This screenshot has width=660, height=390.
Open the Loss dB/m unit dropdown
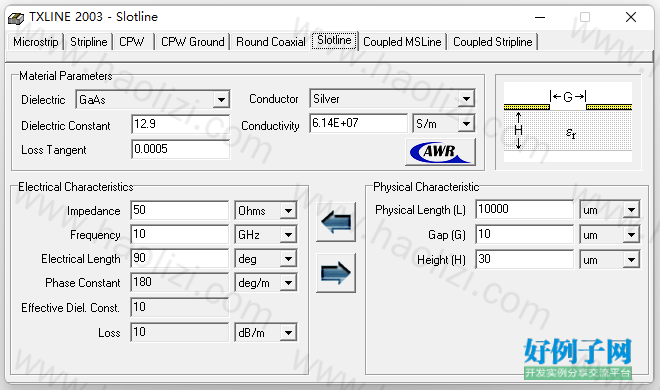(x=288, y=333)
